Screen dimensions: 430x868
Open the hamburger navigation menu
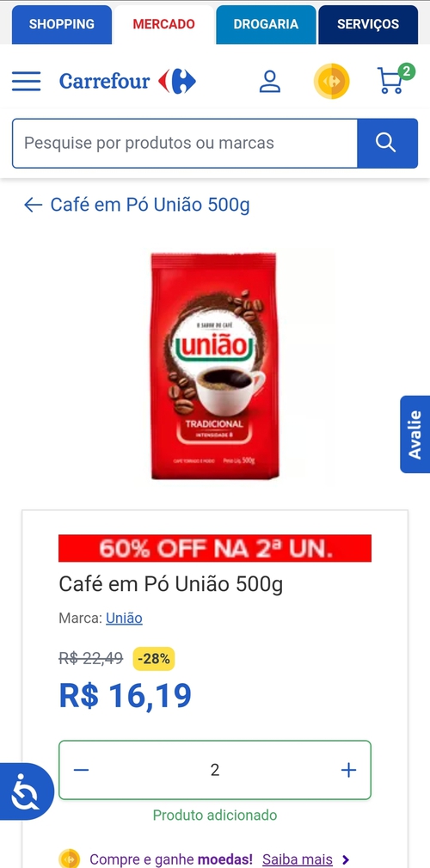tap(26, 82)
